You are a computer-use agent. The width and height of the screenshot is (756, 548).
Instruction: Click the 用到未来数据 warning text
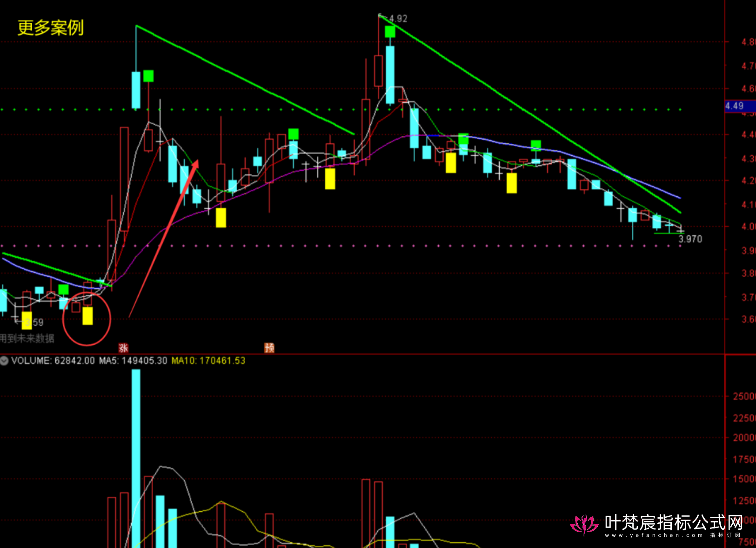click(27, 338)
